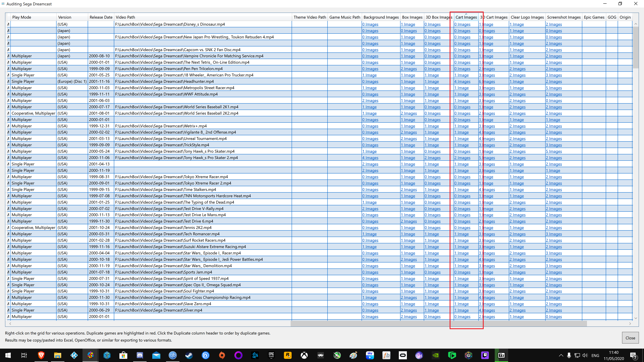Switch to the LaunchBox colorful cube taskbar icon
This screenshot has width=644, height=362.
[91, 355]
